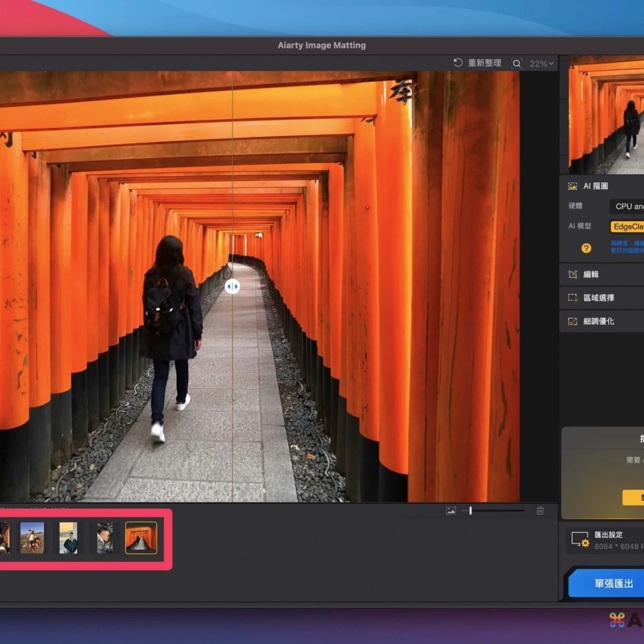Select the man in dark jacket thumbnail

click(68, 537)
